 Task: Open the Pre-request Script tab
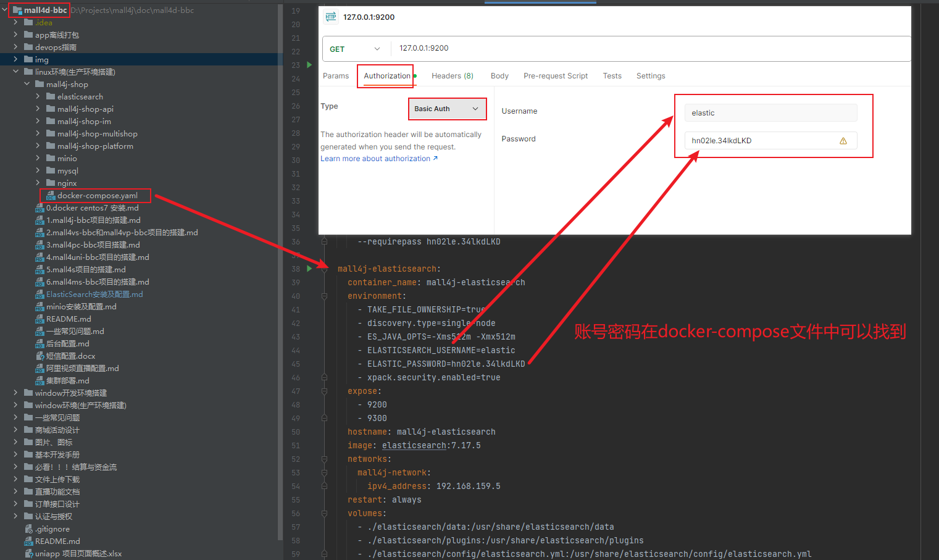[555, 76]
